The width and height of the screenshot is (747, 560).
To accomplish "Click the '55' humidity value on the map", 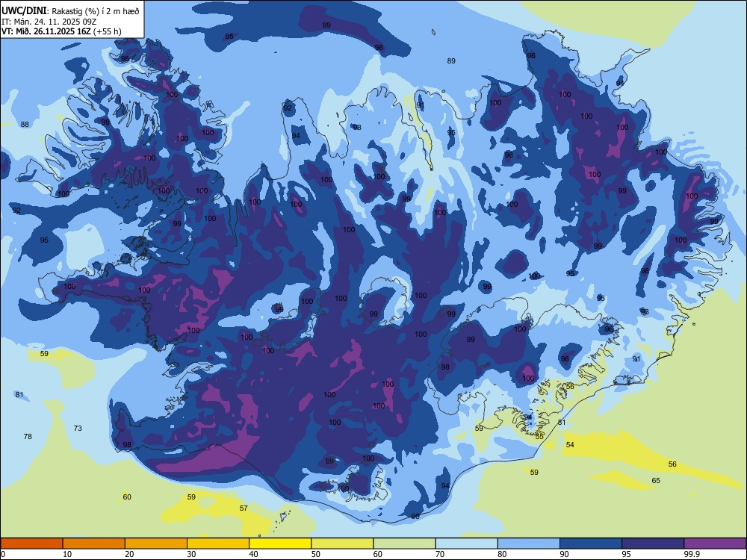I will click(539, 436).
